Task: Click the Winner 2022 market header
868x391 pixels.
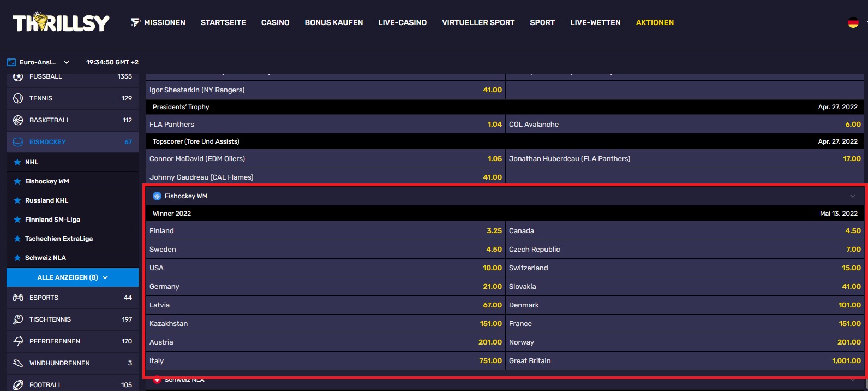Action: pos(505,214)
